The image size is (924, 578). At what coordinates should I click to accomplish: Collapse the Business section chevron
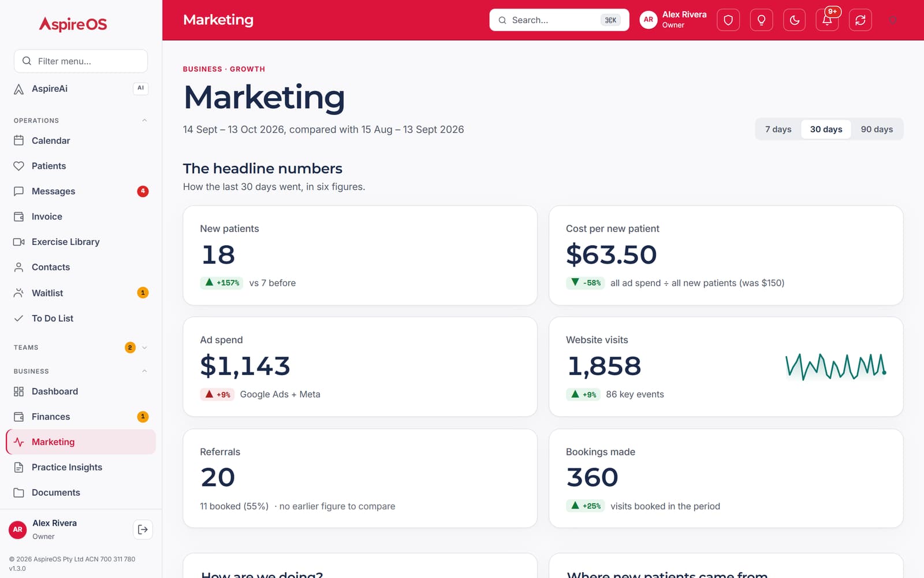point(144,371)
